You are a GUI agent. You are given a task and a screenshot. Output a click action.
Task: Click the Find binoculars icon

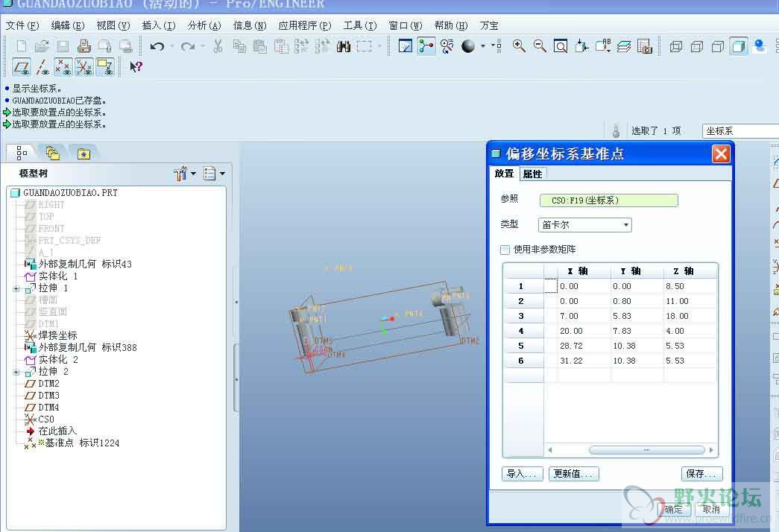344,46
